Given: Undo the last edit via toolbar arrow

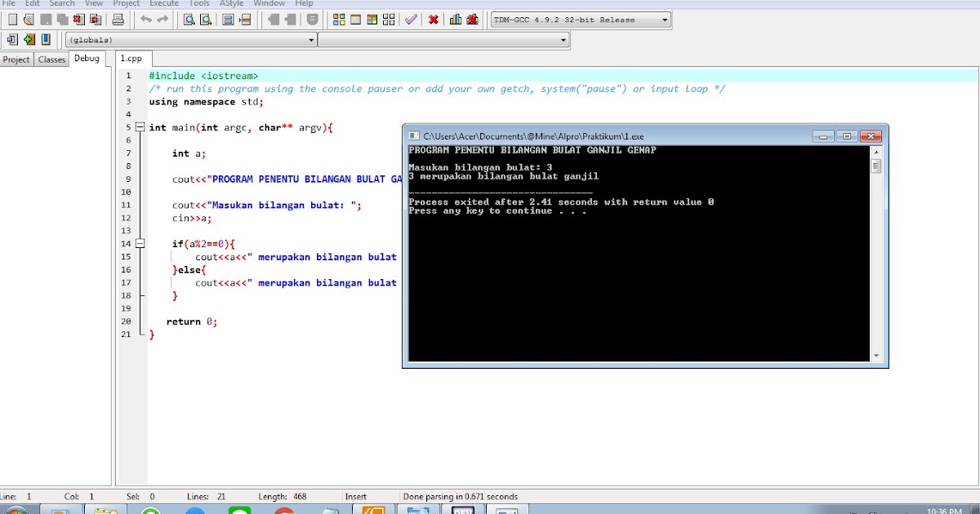Looking at the screenshot, I should click(x=146, y=20).
